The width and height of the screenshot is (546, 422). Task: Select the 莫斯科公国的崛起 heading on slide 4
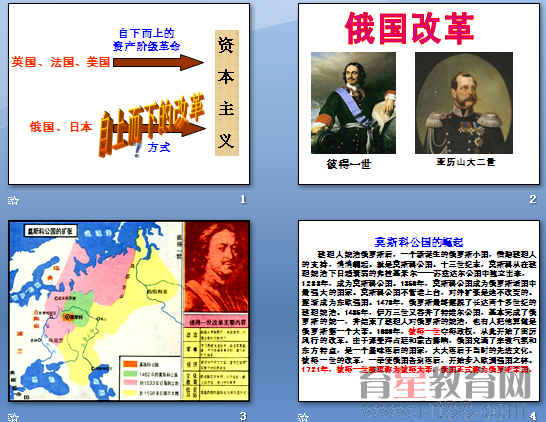(419, 242)
